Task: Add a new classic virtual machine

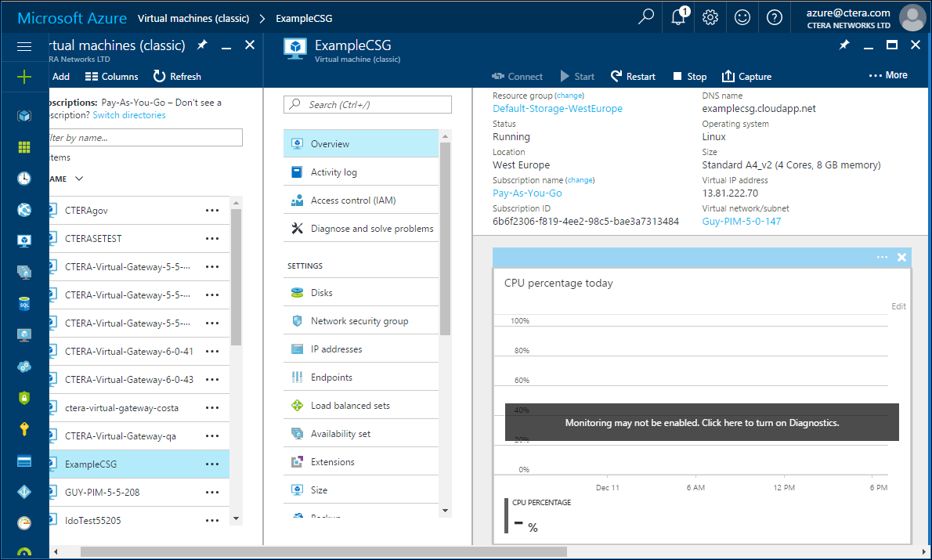Action: 60,76
